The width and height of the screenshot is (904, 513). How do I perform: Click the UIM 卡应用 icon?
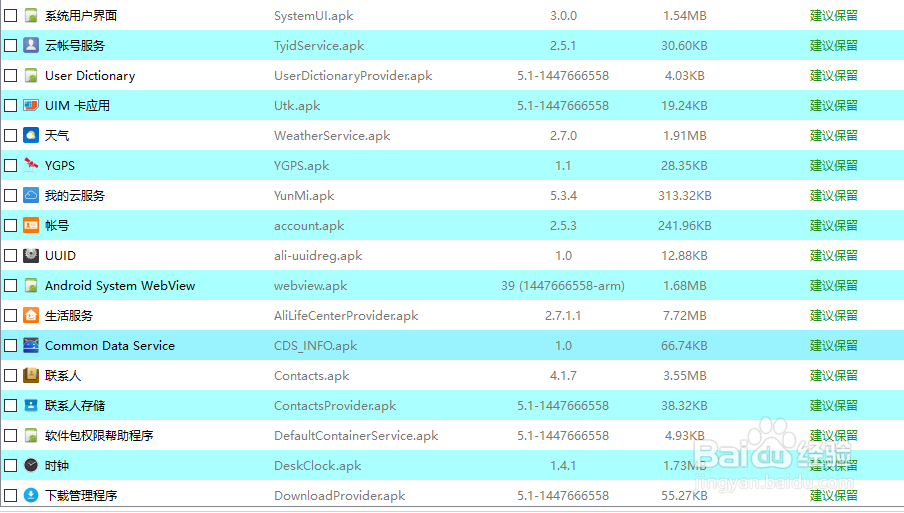coord(31,105)
